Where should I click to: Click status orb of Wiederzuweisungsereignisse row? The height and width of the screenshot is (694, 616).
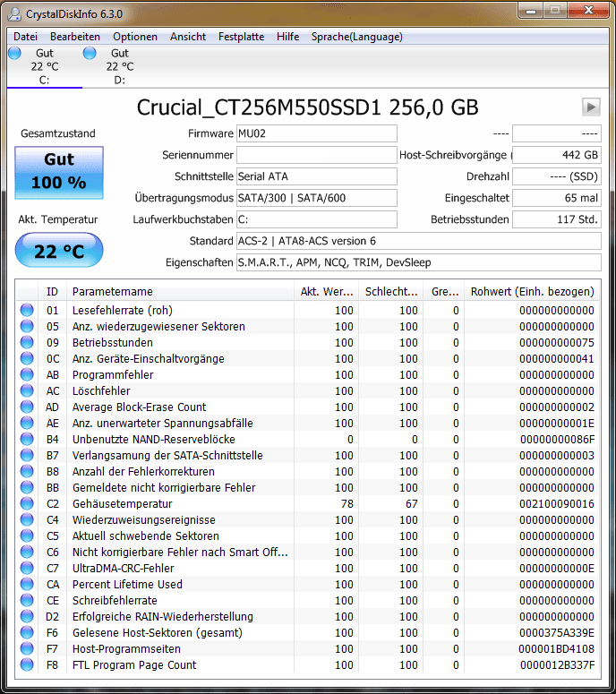coord(27,519)
